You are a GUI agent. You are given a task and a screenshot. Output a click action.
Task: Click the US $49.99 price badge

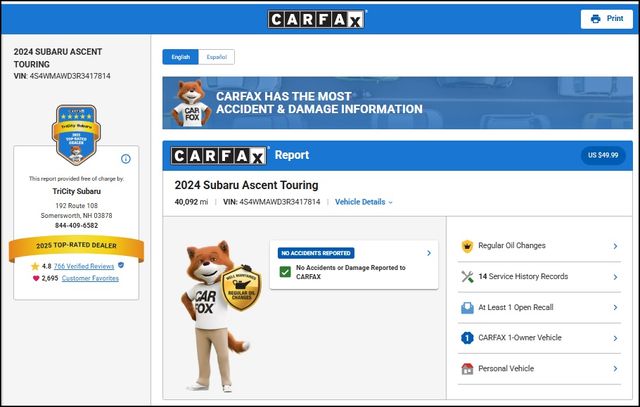[x=603, y=155]
